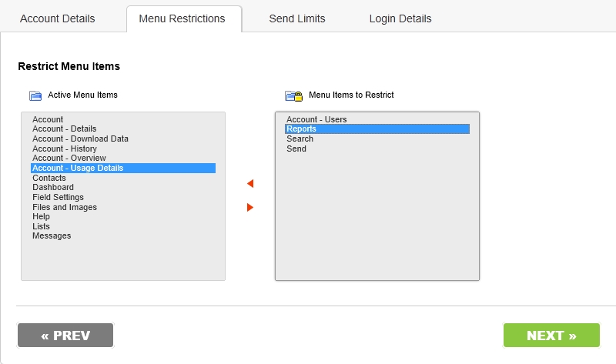Click the Active Menu Items folder icon
Screen dimensions: 616x364
click(x=35, y=95)
